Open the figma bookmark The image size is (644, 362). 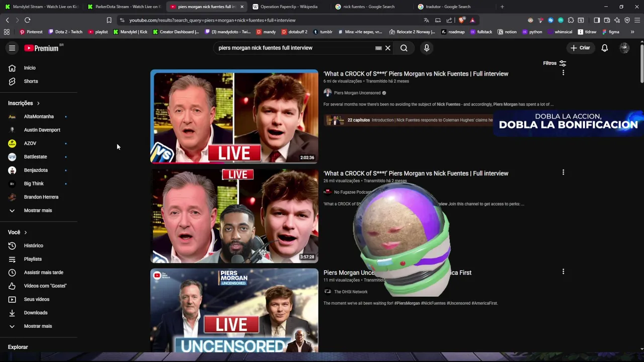pyautogui.click(x=610, y=32)
